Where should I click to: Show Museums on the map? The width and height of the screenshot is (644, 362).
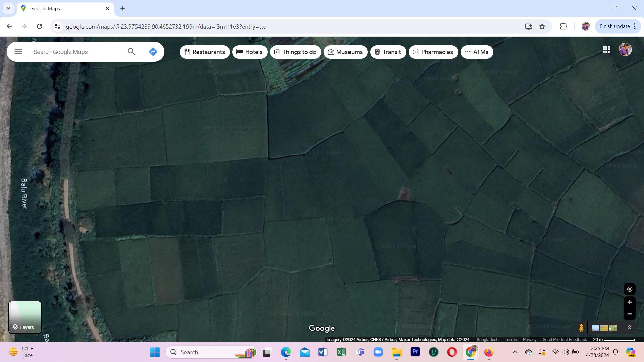[x=345, y=52]
